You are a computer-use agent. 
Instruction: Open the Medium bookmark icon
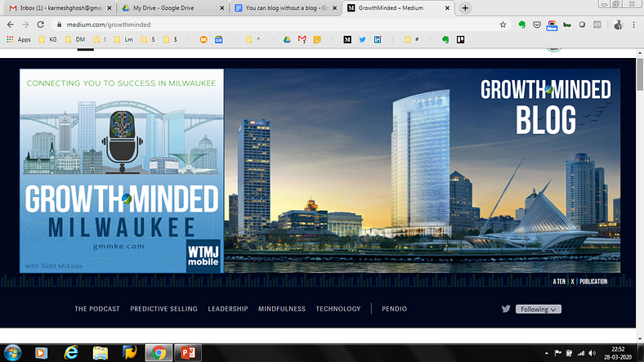347,39
